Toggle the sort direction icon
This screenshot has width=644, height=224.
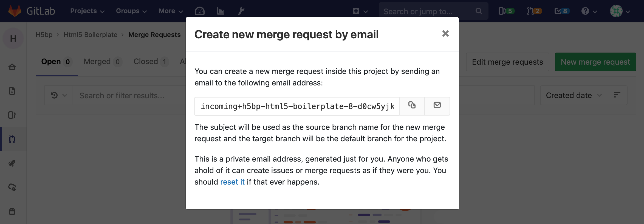(617, 95)
